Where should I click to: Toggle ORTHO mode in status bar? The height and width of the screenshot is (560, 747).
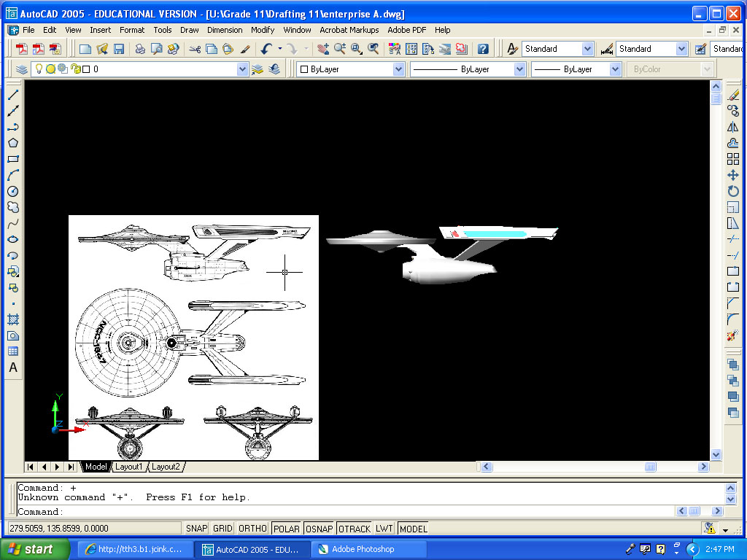coord(252,529)
